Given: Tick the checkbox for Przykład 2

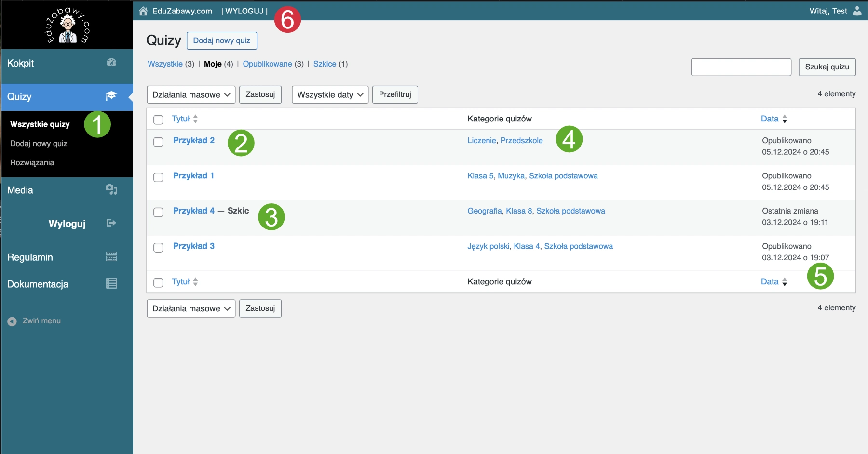Looking at the screenshot, I should point(158,142).
